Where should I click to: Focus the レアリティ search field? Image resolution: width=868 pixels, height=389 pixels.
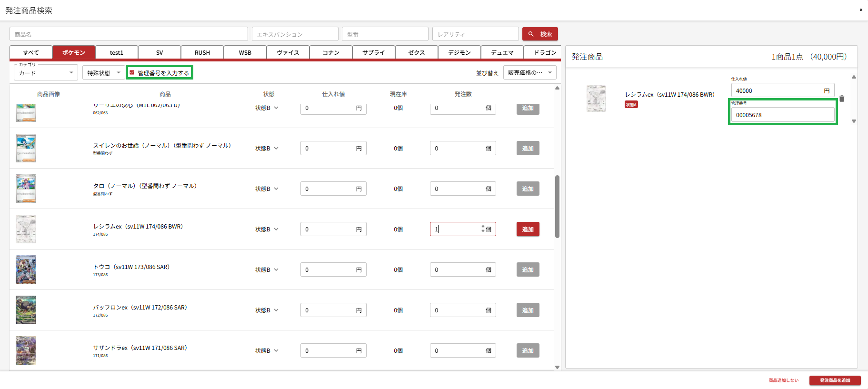pyautogui.click(x=476, y=34)
